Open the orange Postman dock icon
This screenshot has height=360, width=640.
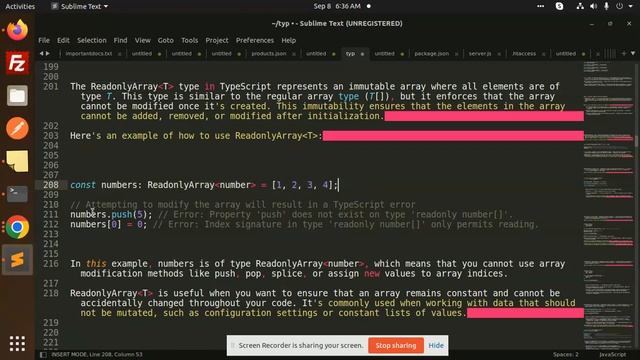17,128
